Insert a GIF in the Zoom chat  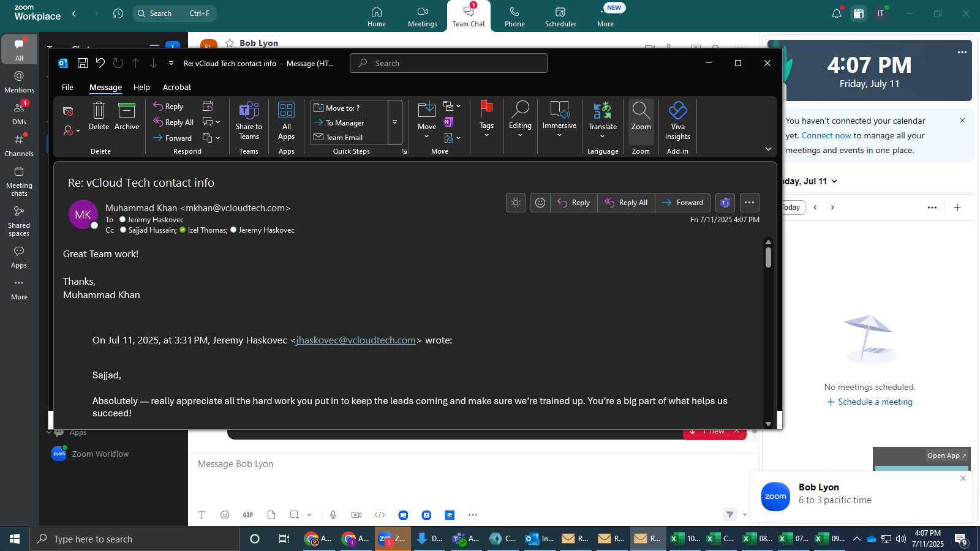[x=248, y=515]
